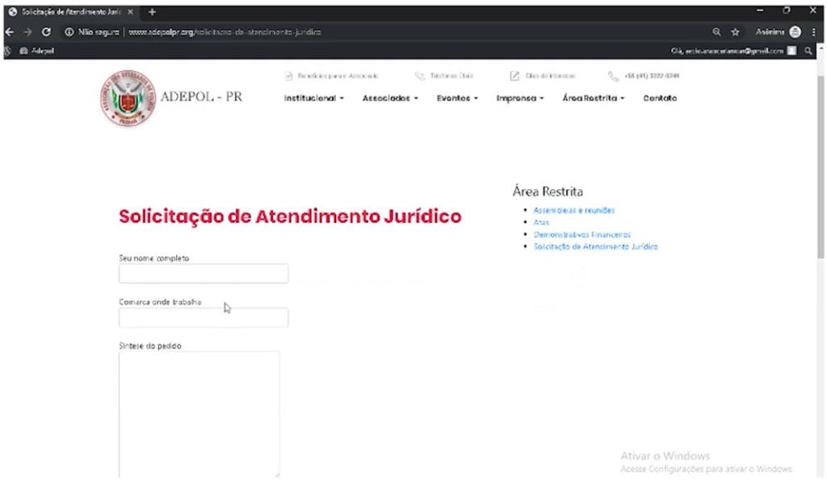Screen dimensions: 827x504
Task: Click the ADEPOL-PR crest logo
Action: click(x=128, y=99)
